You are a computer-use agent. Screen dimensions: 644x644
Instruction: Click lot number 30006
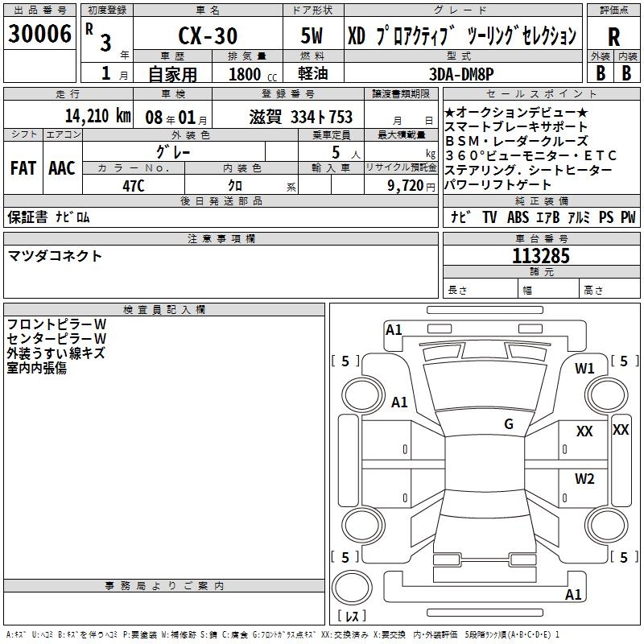pyautogui.click(x=39, y=34)
